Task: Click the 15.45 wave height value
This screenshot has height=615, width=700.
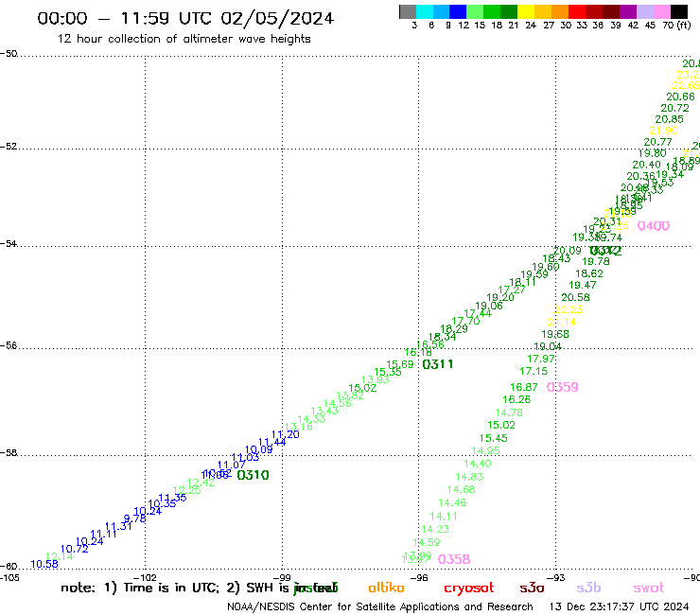Action: click(493, 439)
